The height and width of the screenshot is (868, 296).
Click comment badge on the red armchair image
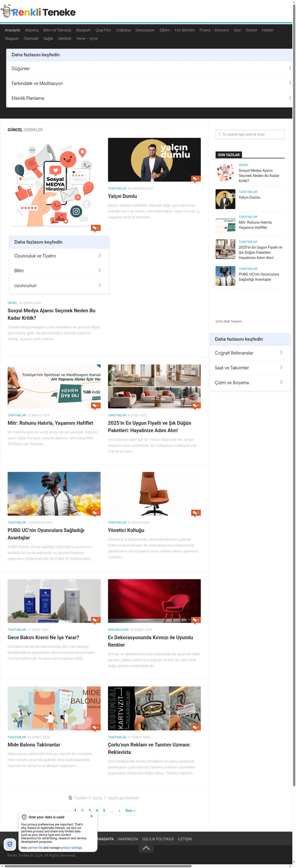196,620
